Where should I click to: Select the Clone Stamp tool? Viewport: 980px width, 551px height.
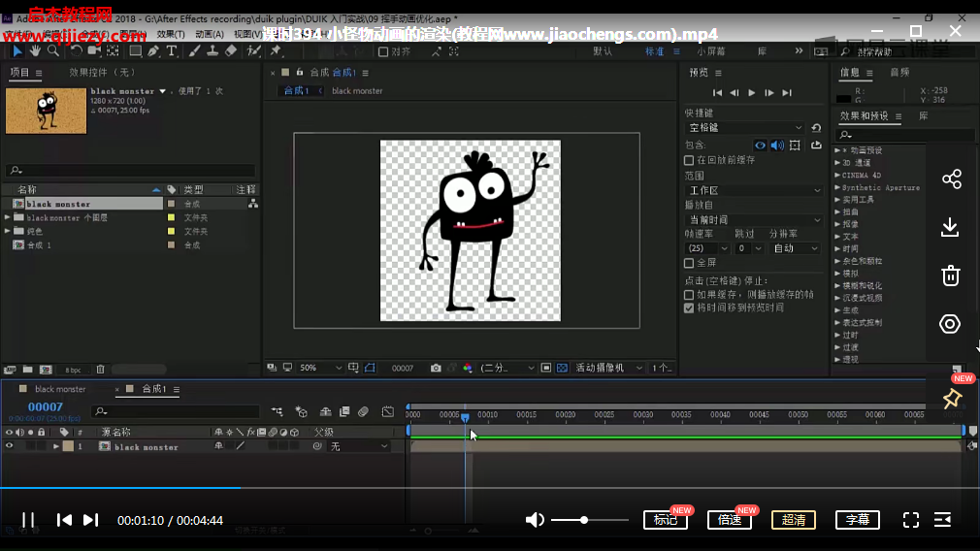(212, 51)
